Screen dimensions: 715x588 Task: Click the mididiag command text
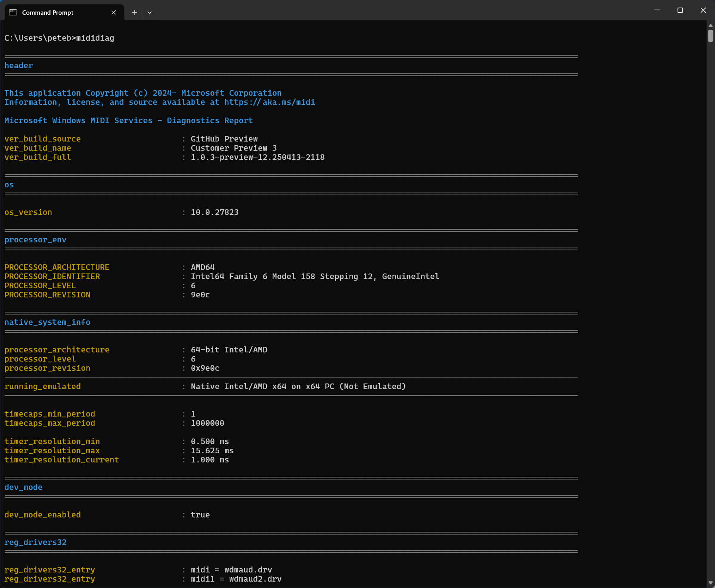pyautogui.click(x=95, y=38)
